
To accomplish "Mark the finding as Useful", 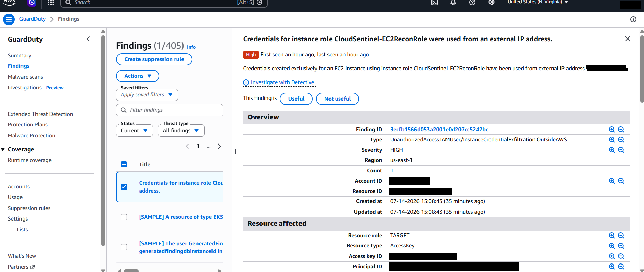I will click(296, 99).
